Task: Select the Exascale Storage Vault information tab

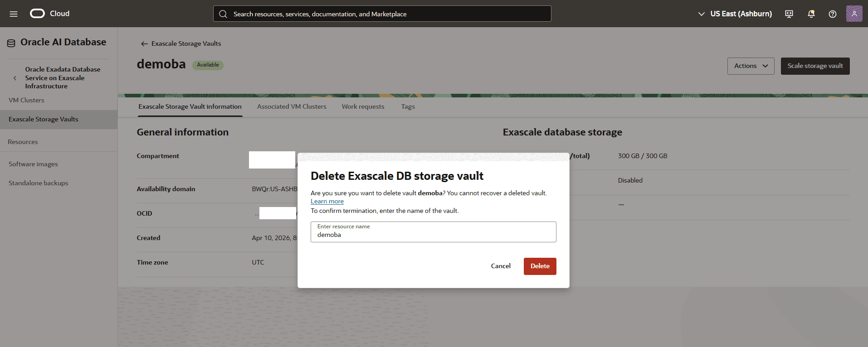Action: (190, 107)
